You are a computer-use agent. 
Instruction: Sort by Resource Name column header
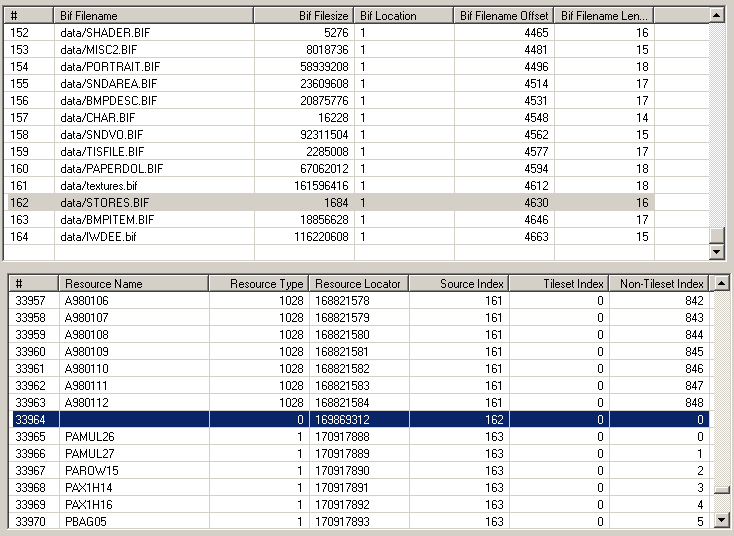(133, 284)
